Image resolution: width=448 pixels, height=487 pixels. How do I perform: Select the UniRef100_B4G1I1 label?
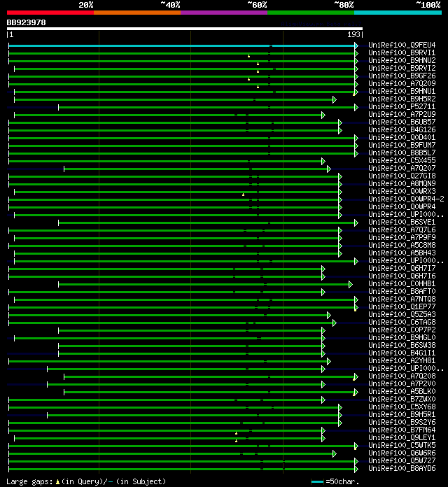(402, 353)
